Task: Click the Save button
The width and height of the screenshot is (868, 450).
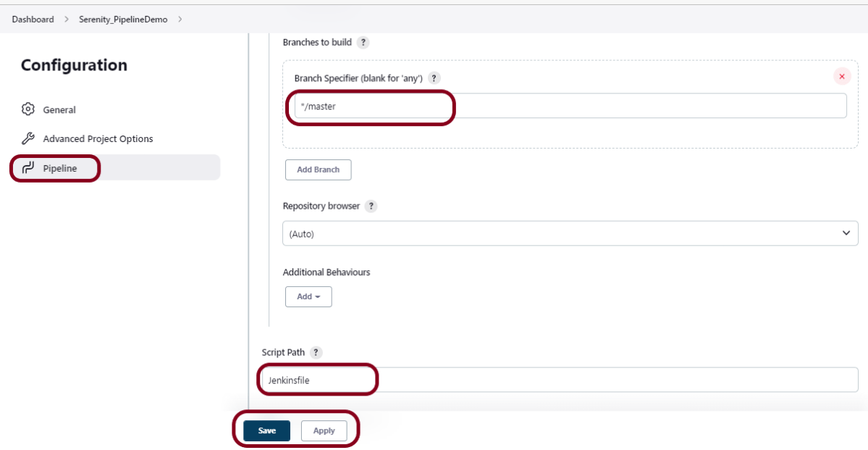Action: 266,430
